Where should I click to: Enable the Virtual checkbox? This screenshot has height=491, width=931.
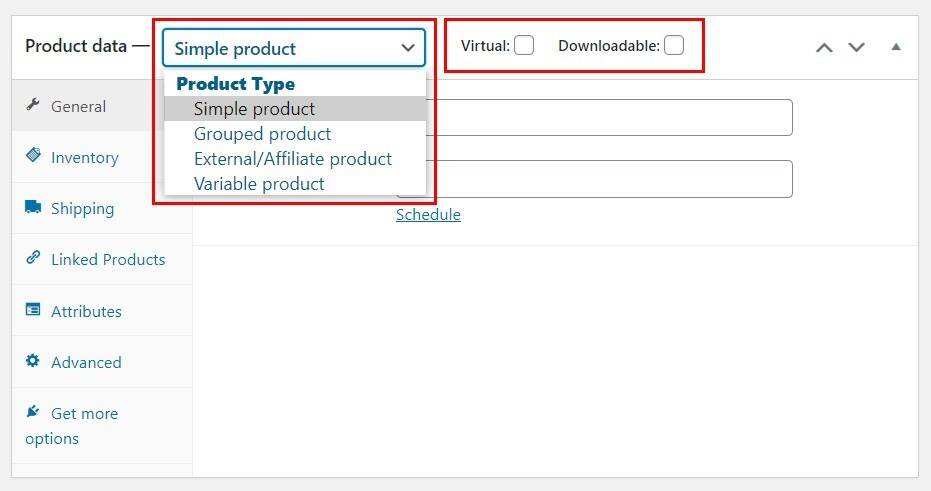point(524,45)
